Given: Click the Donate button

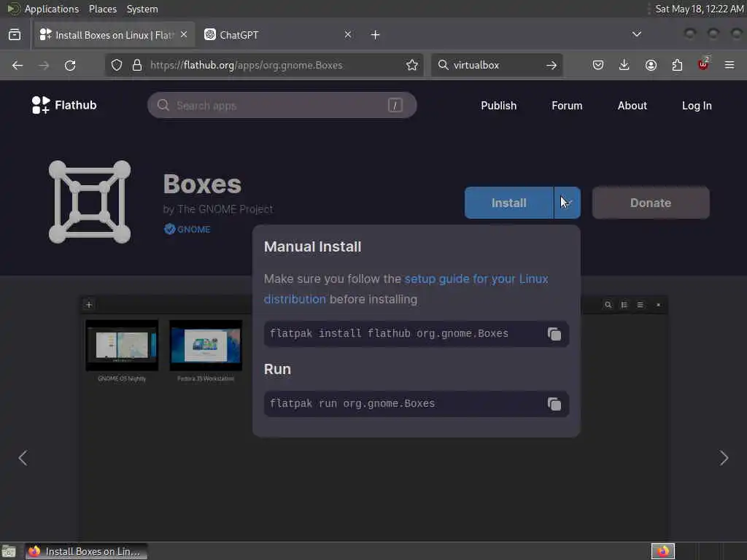Looking at the screenshot, I should pos(651,203).
